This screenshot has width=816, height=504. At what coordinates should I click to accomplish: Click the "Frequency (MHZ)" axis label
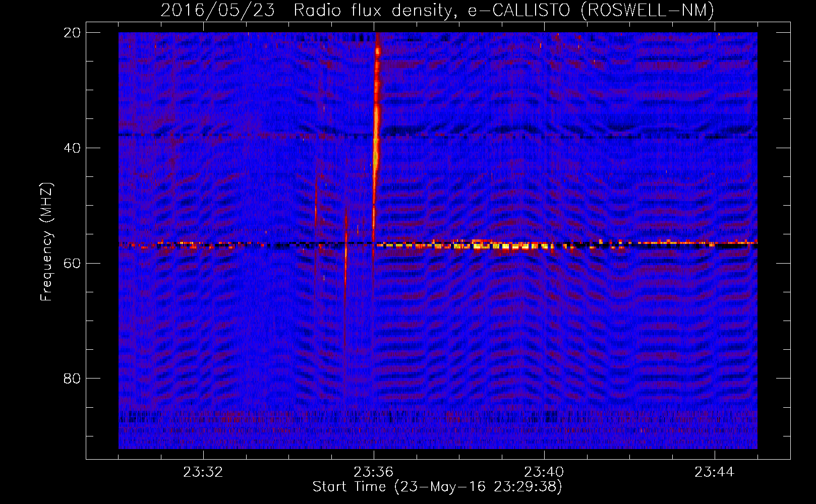click(47, 241)
